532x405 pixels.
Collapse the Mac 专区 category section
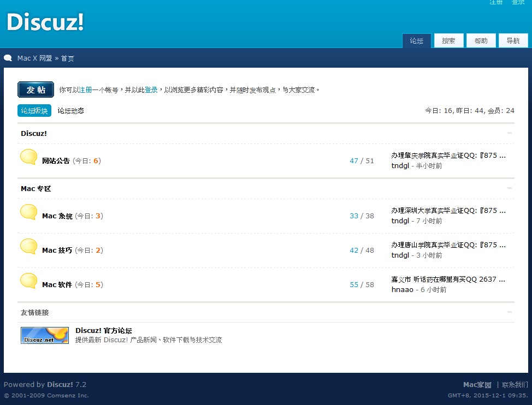[x=509, y=188]
